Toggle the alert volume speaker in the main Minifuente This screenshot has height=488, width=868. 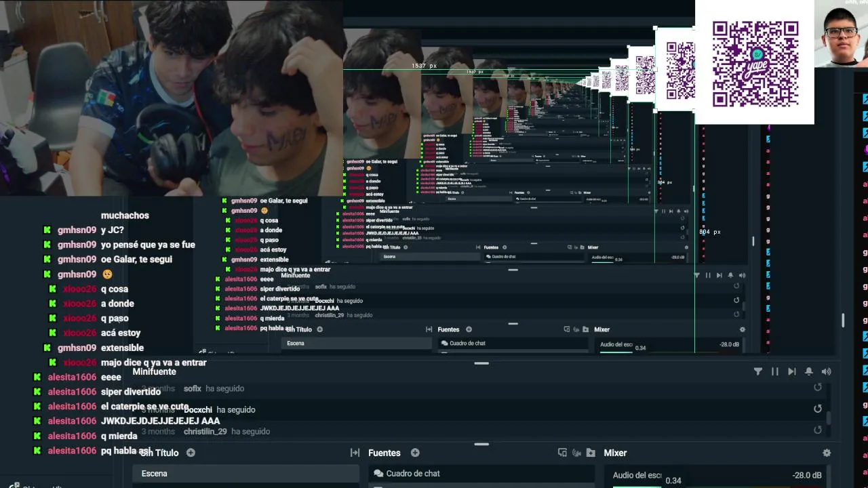826,371
